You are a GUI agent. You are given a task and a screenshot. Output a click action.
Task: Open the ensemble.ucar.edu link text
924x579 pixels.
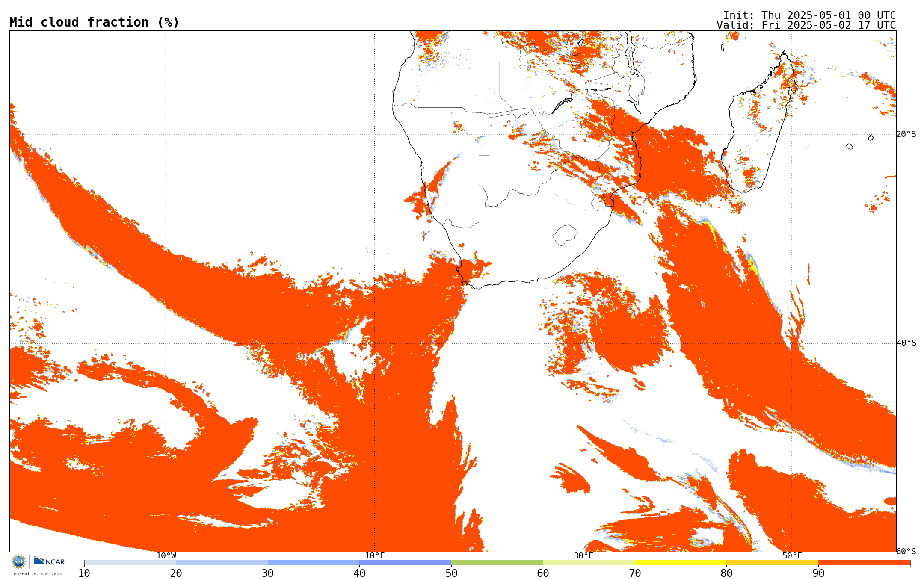point(38,574)
